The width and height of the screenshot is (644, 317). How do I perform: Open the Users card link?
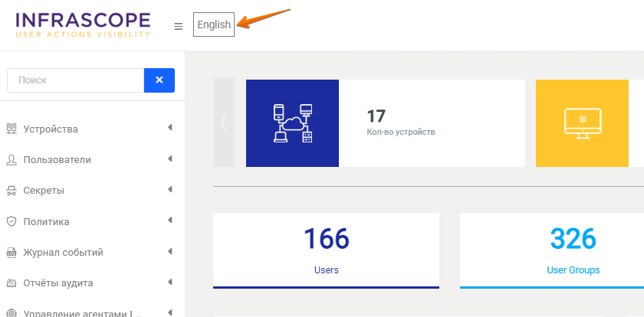tap(327, 270)
